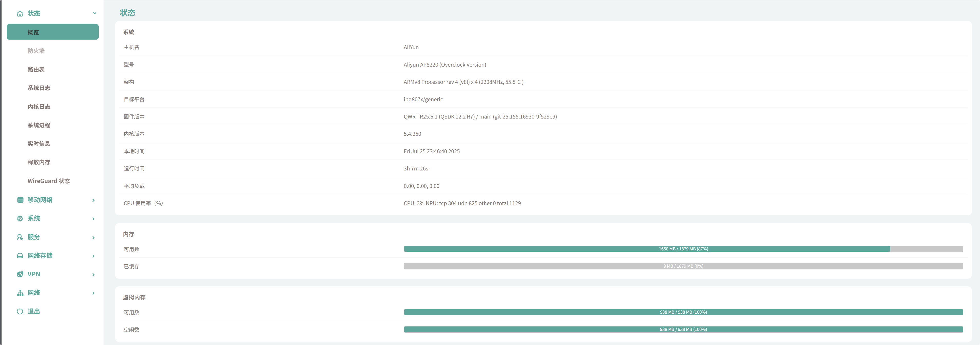
Task: Click the 已缓存 memory bar
Action: coord(683,266)
